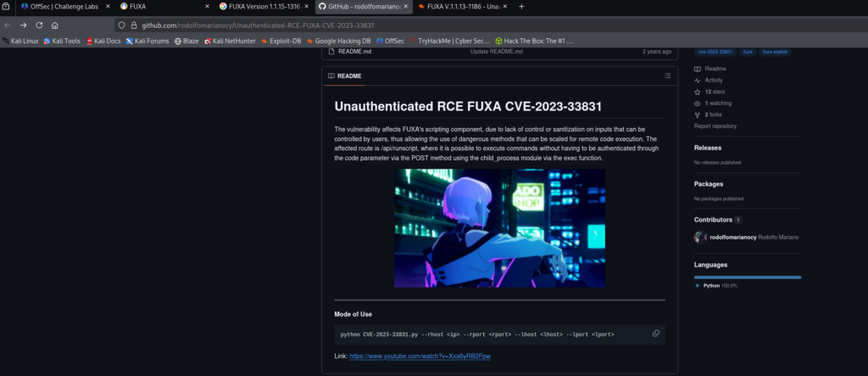Select the README tab in file viewer

(x=345, y=76)
